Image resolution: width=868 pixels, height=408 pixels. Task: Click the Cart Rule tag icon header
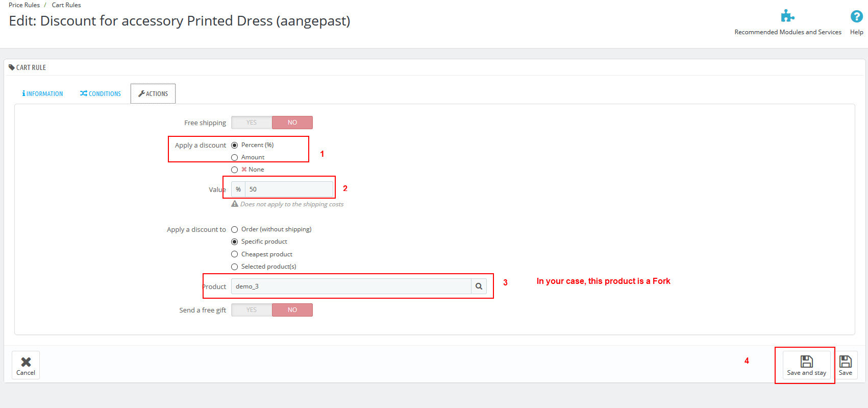tap(12, 67)
